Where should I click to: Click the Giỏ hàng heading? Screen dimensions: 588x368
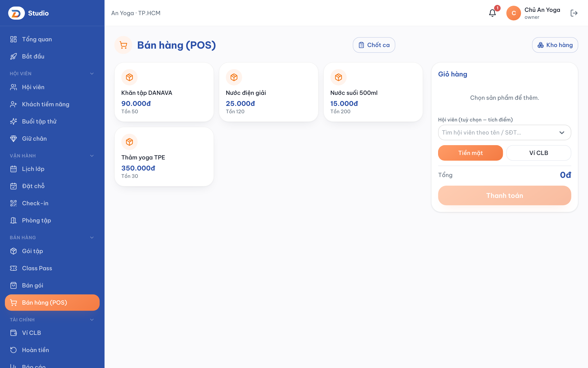(452, 74)
